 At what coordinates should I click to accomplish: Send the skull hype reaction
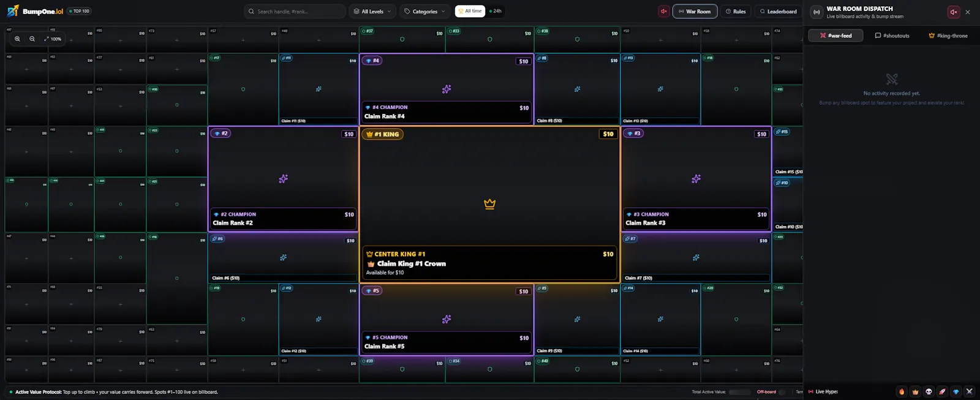pyautogui.click(x=929, y=391)
